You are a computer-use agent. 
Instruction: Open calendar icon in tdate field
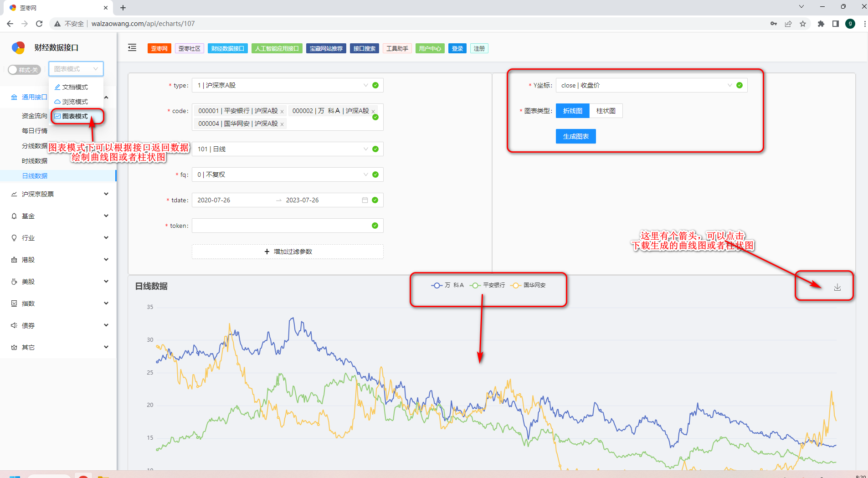pyautogui.click(x=365, y=200)
